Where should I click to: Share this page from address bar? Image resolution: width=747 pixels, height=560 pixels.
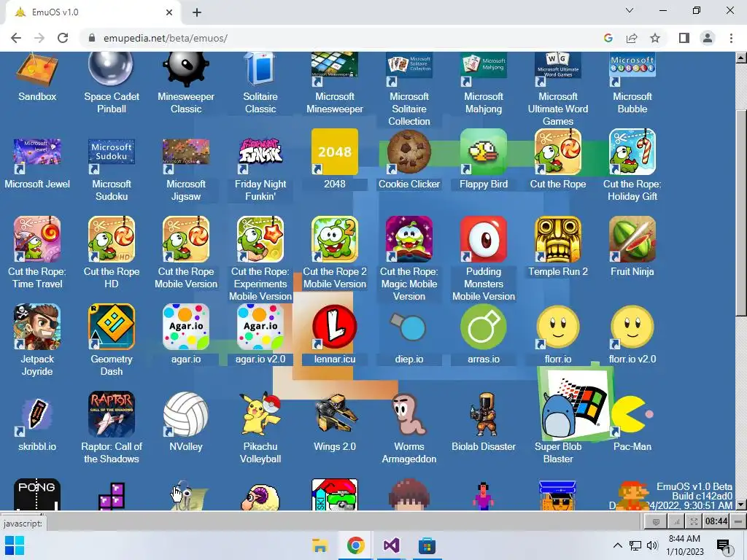(x=632, y=38)
